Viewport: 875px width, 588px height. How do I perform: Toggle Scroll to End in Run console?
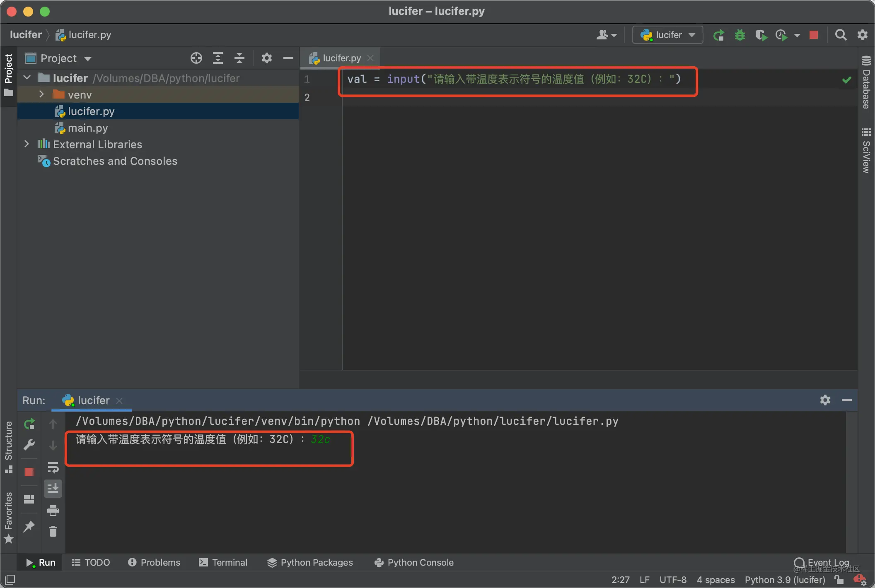point(53,489)
